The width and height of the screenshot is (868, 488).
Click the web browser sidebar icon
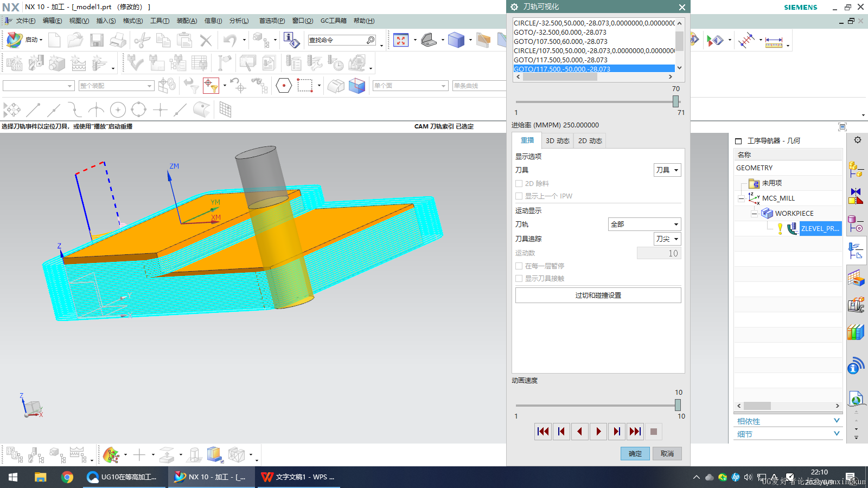pos(856,398)
